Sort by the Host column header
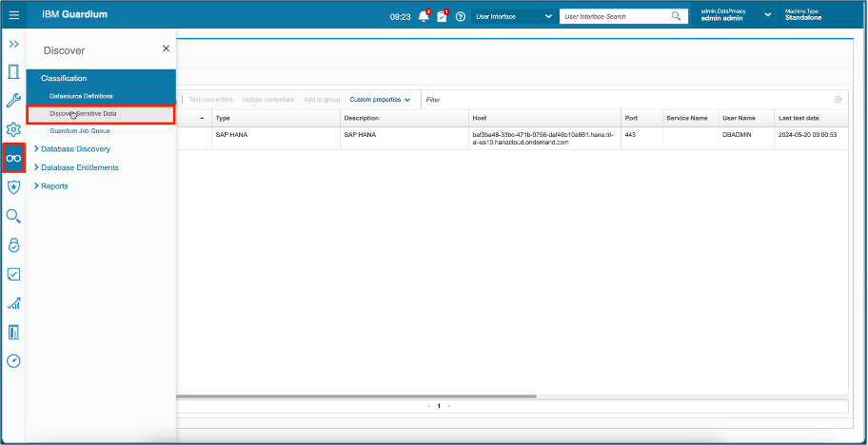868x445 pixels. [x=544, y=118]
